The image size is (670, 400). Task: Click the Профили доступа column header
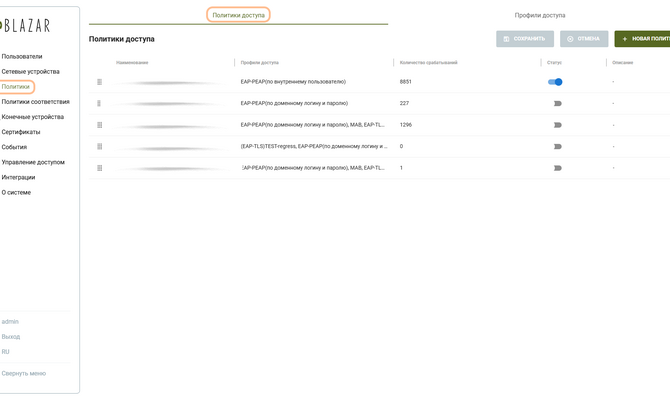point(259,62)
